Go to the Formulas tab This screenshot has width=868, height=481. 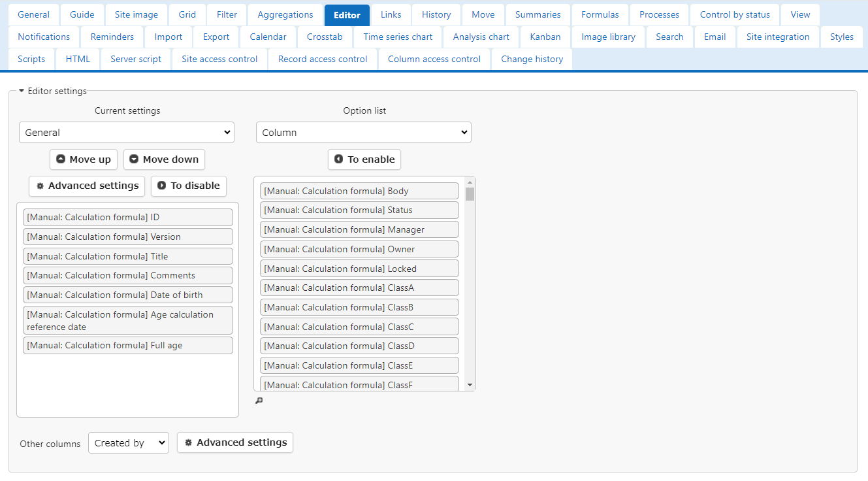pos(600,14)
